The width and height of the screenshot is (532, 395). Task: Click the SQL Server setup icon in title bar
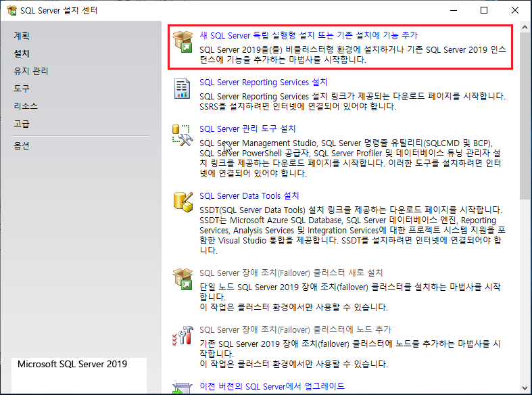tap(12, 10)
